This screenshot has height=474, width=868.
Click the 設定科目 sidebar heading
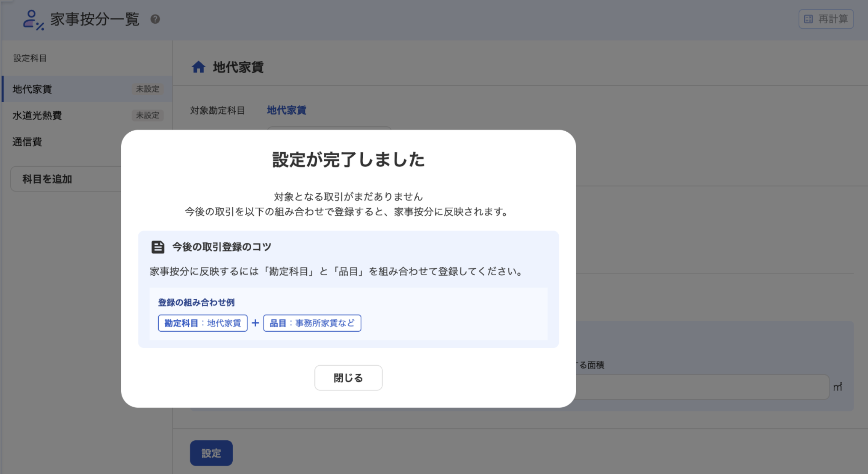tap(30, 58)
